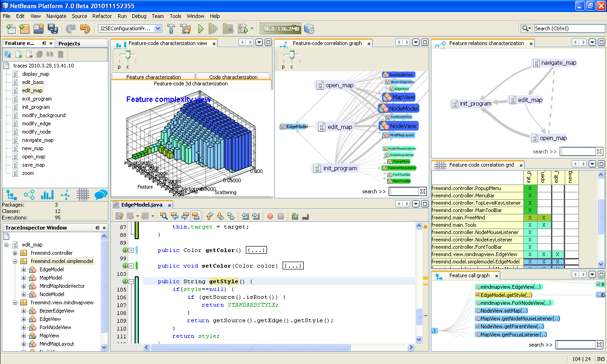Click the Next Bookmark arrow icon in editor
The width and height of the screenshot is (607, 364).
coord(220,216)
